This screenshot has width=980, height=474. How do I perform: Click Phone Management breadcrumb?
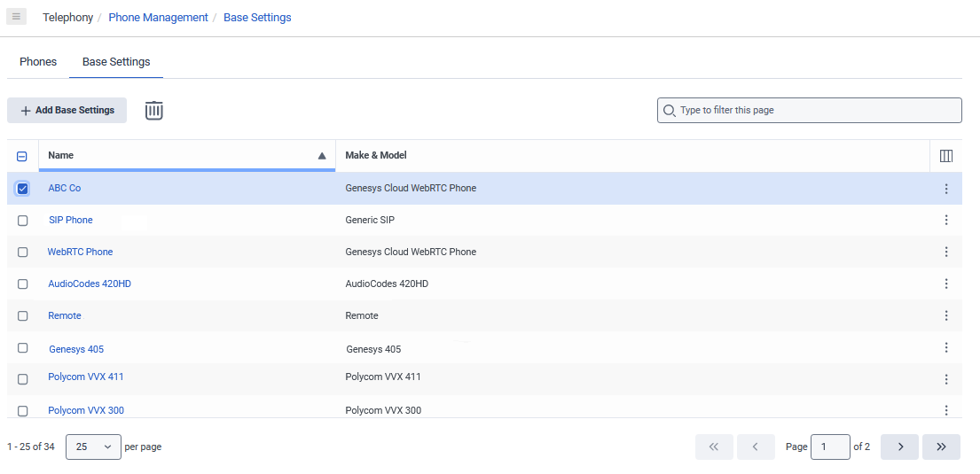(x=158, y=18)
